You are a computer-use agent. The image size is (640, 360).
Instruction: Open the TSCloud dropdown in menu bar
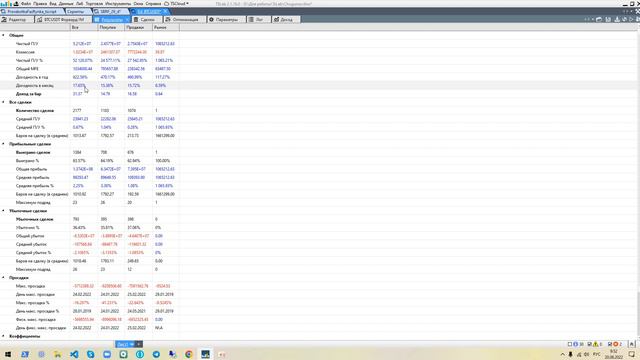(x=176, y=4)
